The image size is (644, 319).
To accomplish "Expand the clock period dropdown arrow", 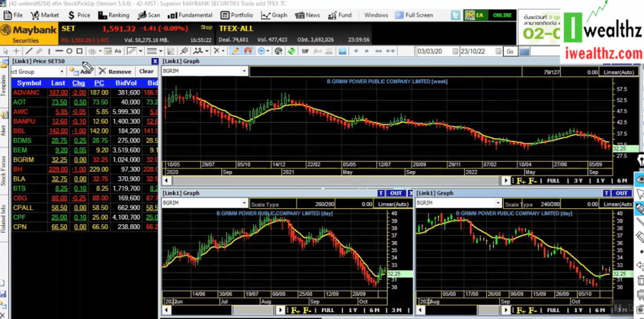I will 268,51.
